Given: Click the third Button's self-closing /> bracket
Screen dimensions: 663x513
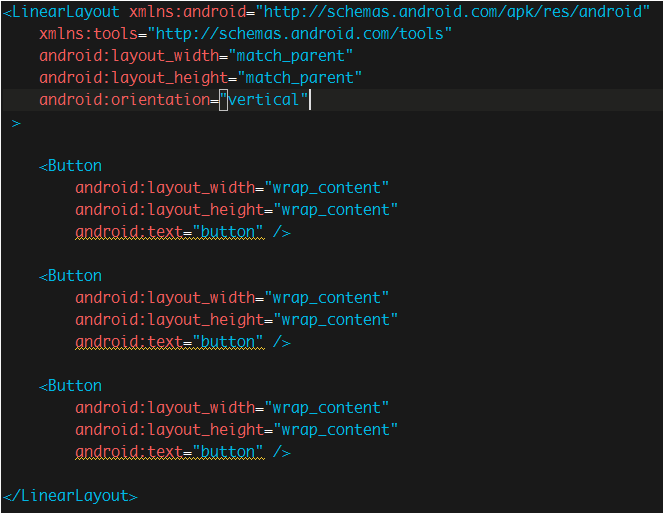Looking at the screenshot, I should coord(282,452).
